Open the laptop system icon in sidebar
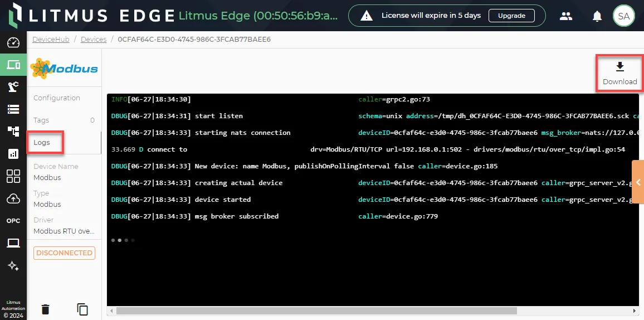Image resolution: width=644 pixels, height=320 pixels. [13, 243]
